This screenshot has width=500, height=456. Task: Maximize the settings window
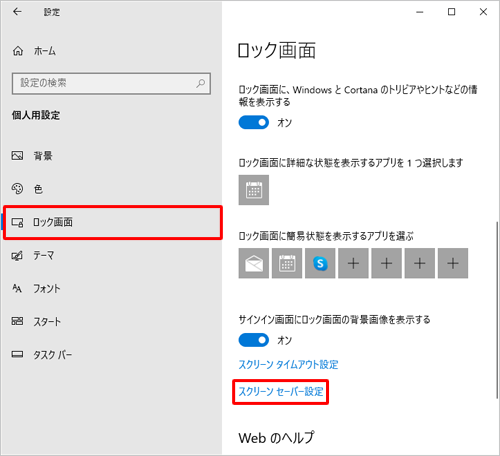(451, 12)
